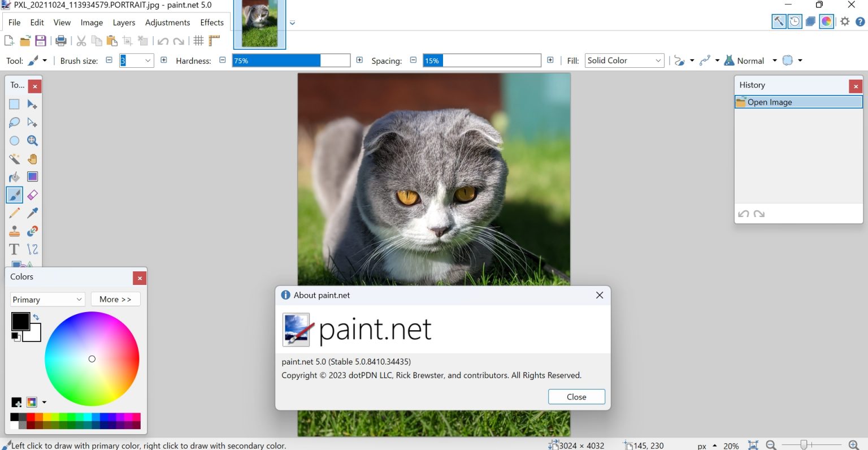This screenshot has height=450, width=868.
Task: Toggle pixel grid display
Action: 198,41
